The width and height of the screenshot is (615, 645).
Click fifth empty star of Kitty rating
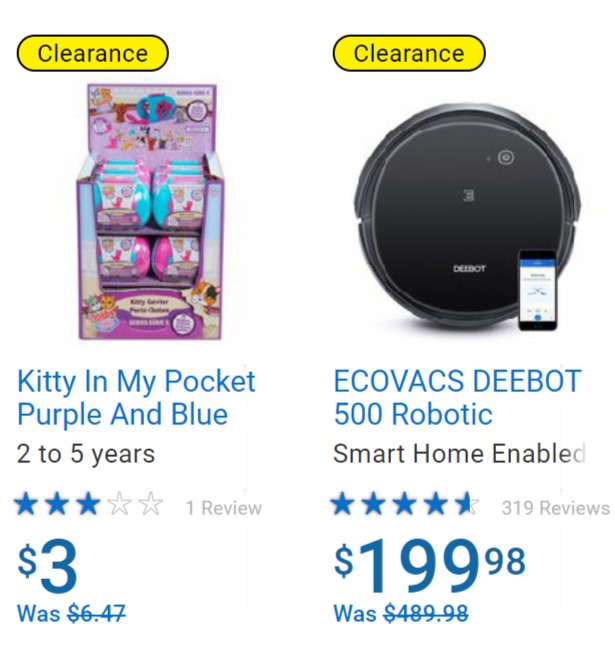tap(151, 505)
